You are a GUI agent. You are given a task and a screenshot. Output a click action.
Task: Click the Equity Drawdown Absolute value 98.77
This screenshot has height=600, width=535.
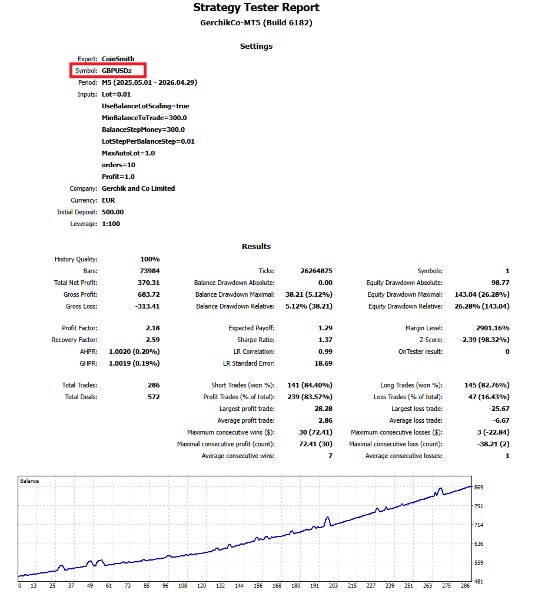pos(500,283)
